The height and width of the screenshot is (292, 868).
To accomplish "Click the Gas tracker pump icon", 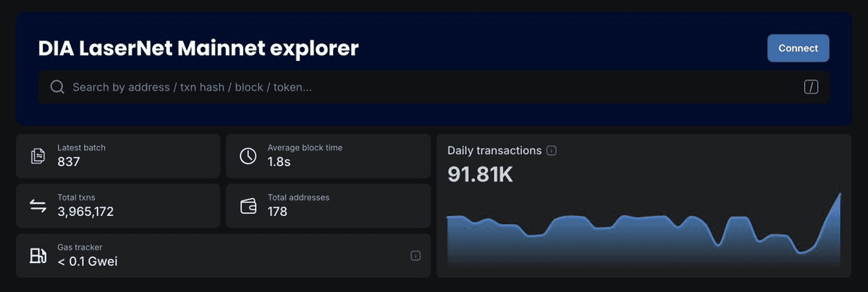I will click(38, 256).
